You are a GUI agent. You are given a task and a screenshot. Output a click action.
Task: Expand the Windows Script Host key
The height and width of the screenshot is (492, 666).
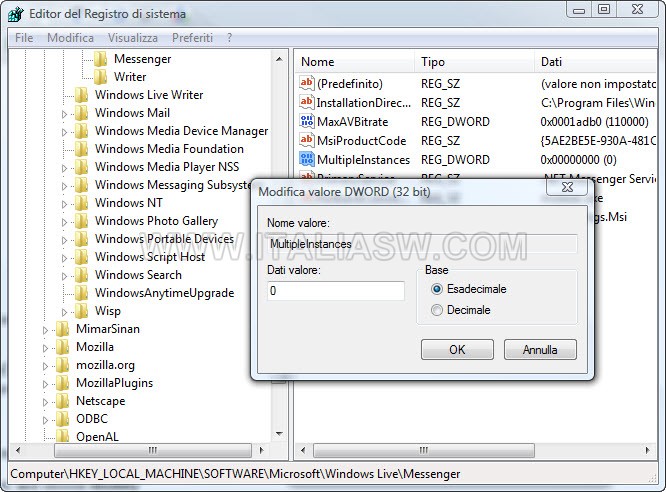64,258
